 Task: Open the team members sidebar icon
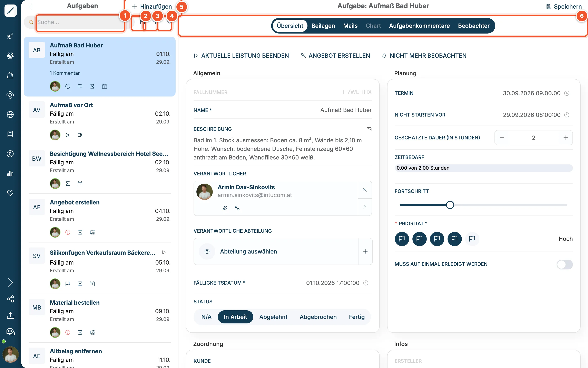click(x=10, y=56)
